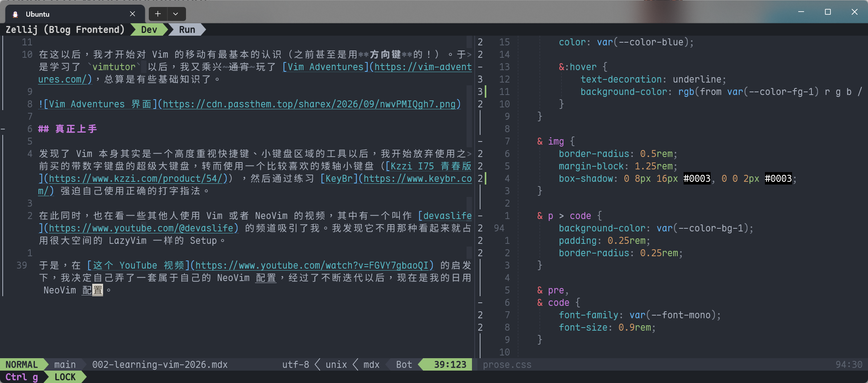868x383 pixels.
Task: Open a new terminal tab with plus button
Action: 158,14
